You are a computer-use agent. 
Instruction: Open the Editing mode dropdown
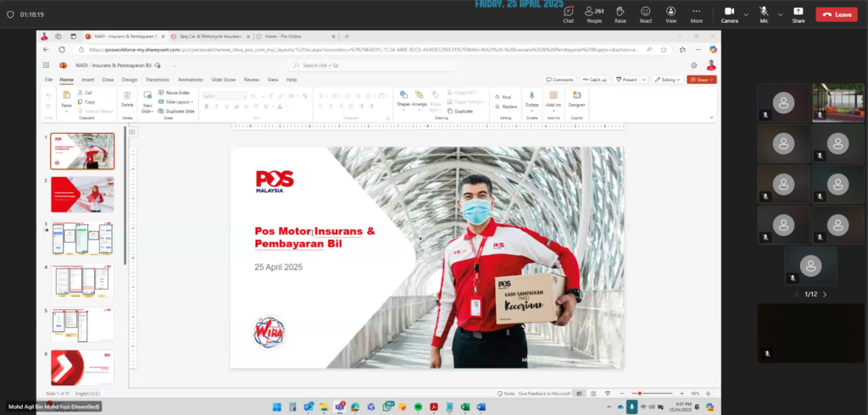[x=668, y=80]
